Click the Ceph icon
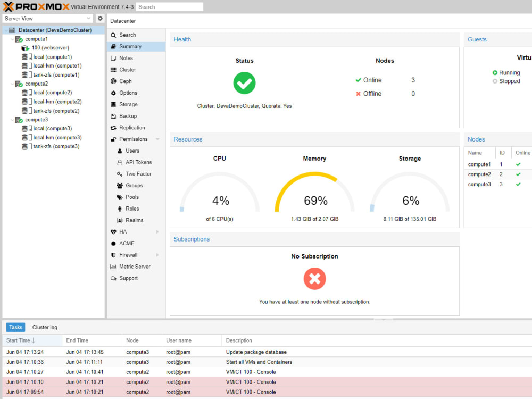The height and width of the screenshot is (399, 532). coord(113,81)
